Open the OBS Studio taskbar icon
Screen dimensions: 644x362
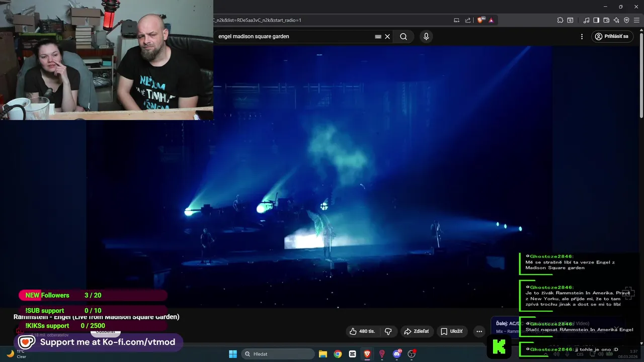[x=412, y=354]
